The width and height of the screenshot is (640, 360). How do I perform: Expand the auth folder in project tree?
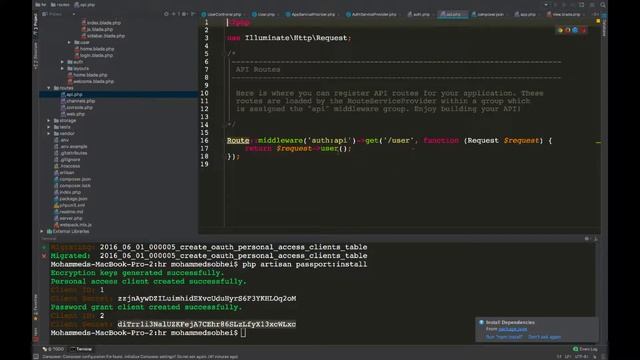point(62,62)
